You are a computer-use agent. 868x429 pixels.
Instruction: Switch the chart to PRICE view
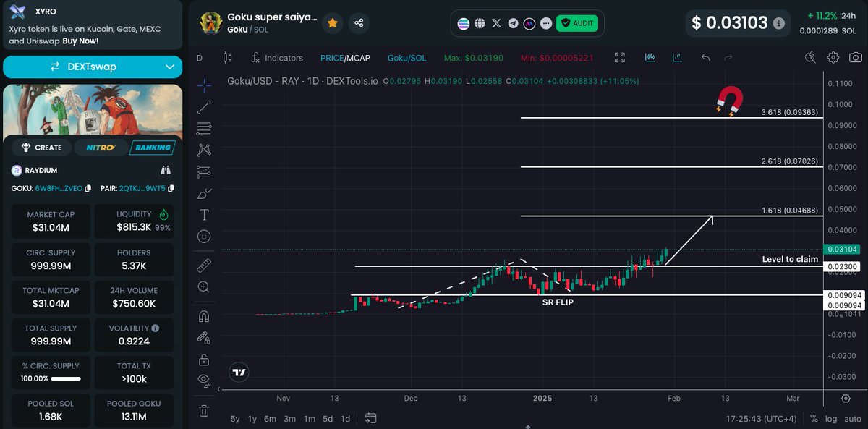click(332, 58)
